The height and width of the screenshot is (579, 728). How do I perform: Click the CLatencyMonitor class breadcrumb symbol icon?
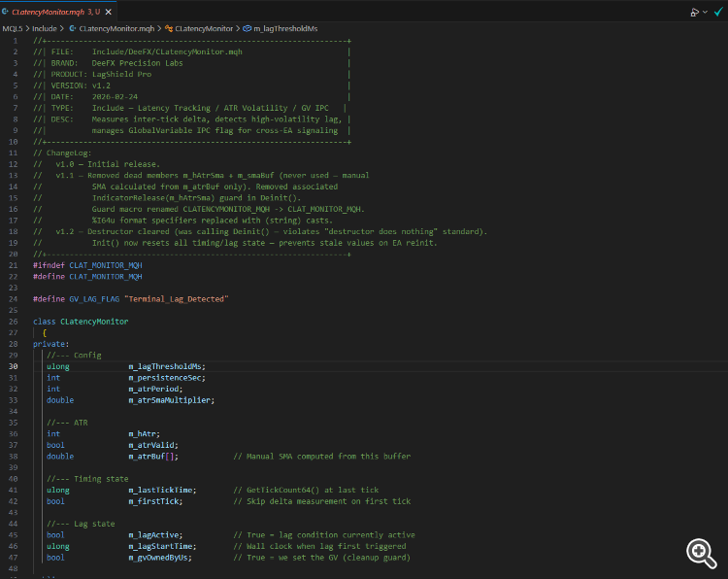pos(168,28)
